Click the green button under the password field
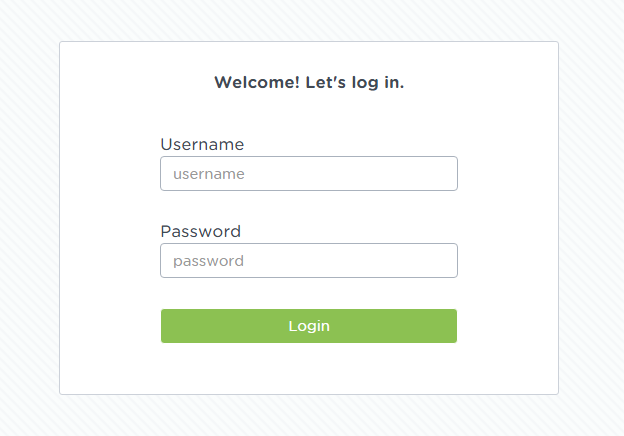 click(309, 326)
